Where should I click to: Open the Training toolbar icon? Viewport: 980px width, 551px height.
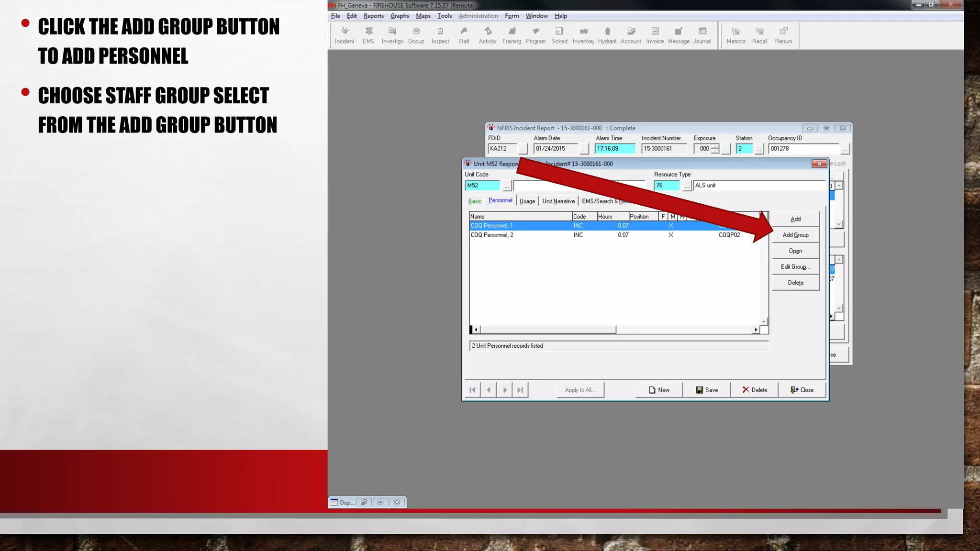512,35
